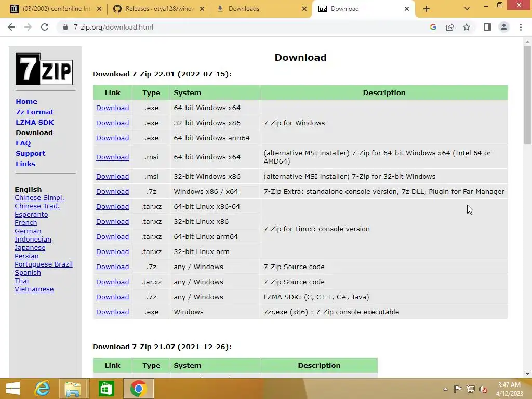This screenshot has width=532, height=399.
Task: Switch language to Vietnamese
Action: pyautogui.click(x=34, y=289)
